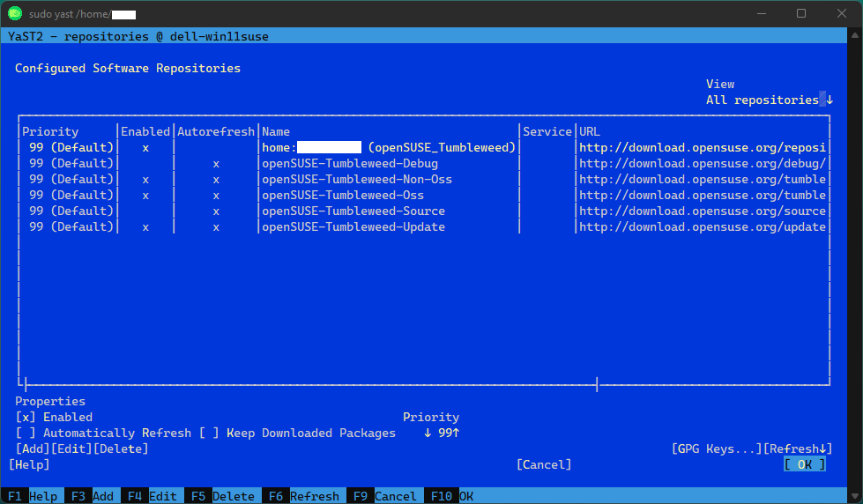Select the openSUSE-Tumbleweed-Oss repository row
863x504 pixels.
coord(424,196)
